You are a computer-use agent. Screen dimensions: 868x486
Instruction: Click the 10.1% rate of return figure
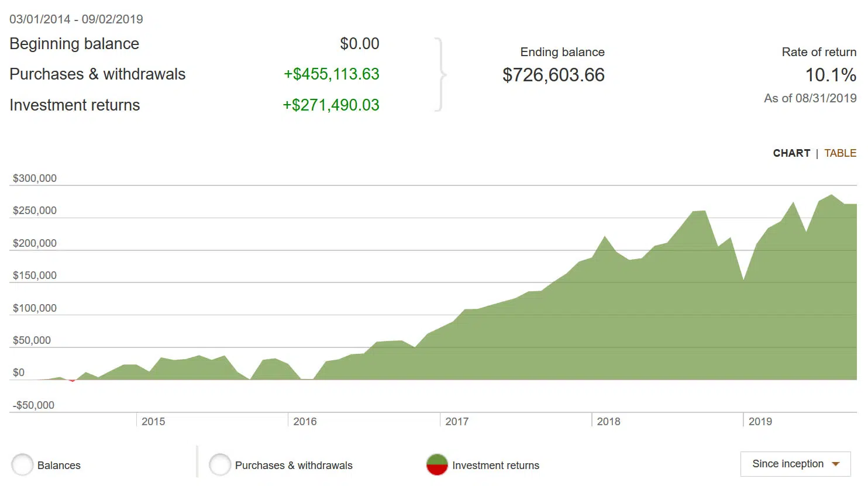click(831, 75)
